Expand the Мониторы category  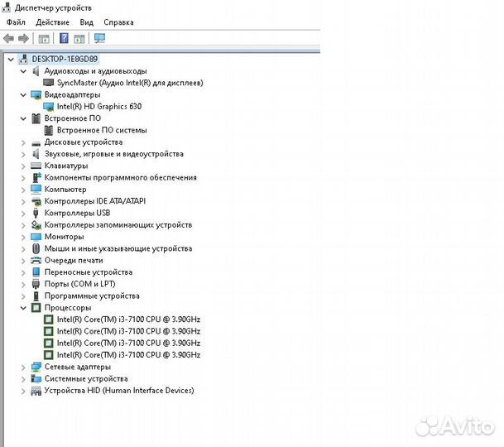23,238
